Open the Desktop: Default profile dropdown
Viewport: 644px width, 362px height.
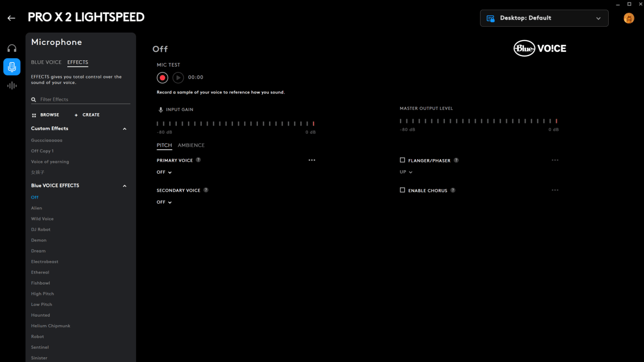544,18
